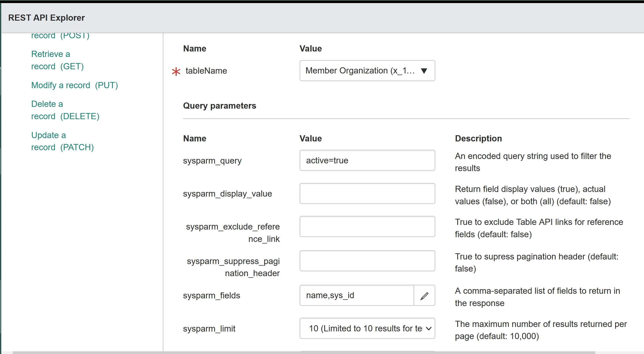Click the sysparm_limit parameter label
644x354 pixels.
[x=209, y=329]
